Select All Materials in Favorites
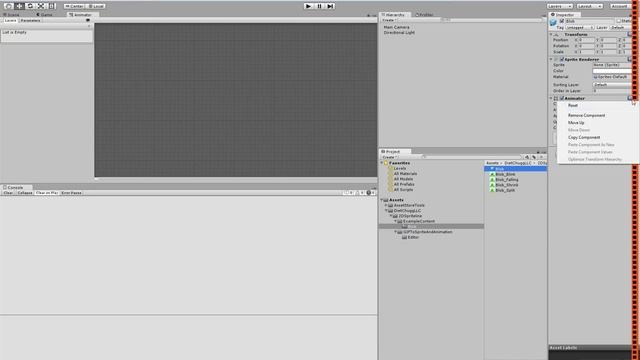This screenshot has width=640, height=360. 405,174
